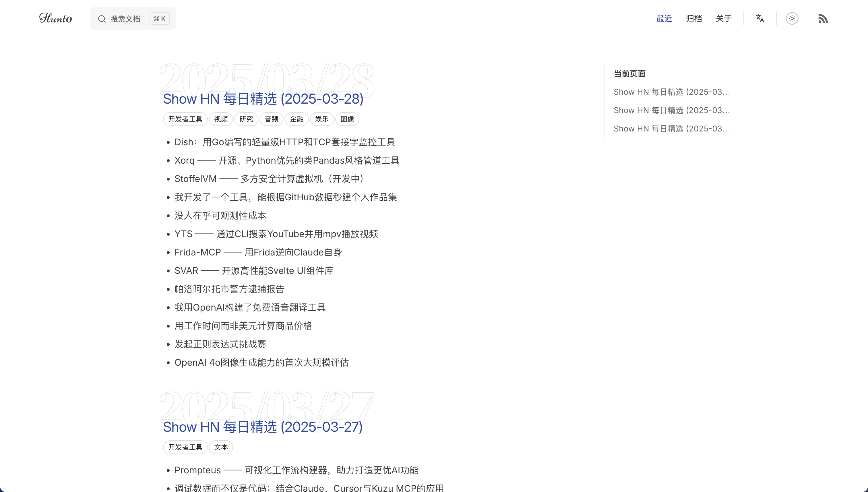The height and width of the screenshot is (492, 868).
Task: Select the 研究 tag
Action: (246, 119)
